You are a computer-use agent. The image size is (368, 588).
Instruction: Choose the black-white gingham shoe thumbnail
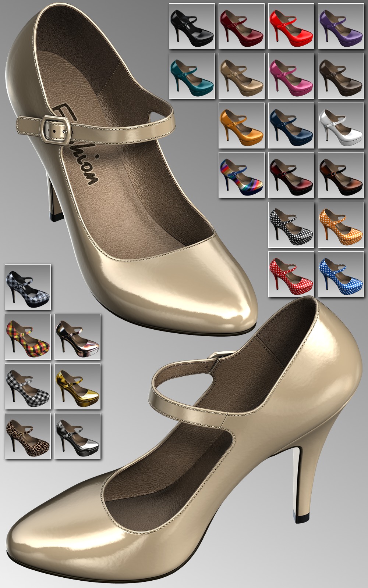[x=28, y=386]
